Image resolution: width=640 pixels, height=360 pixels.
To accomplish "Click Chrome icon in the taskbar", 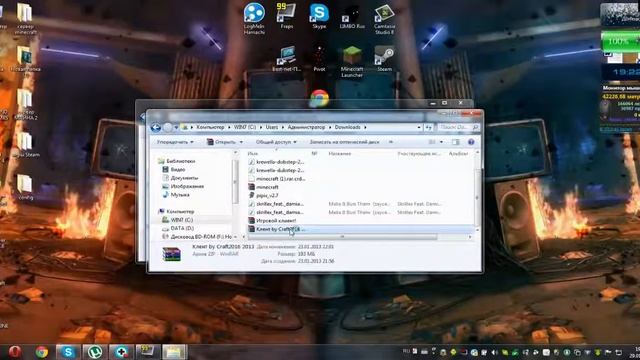I will (42, 351).
